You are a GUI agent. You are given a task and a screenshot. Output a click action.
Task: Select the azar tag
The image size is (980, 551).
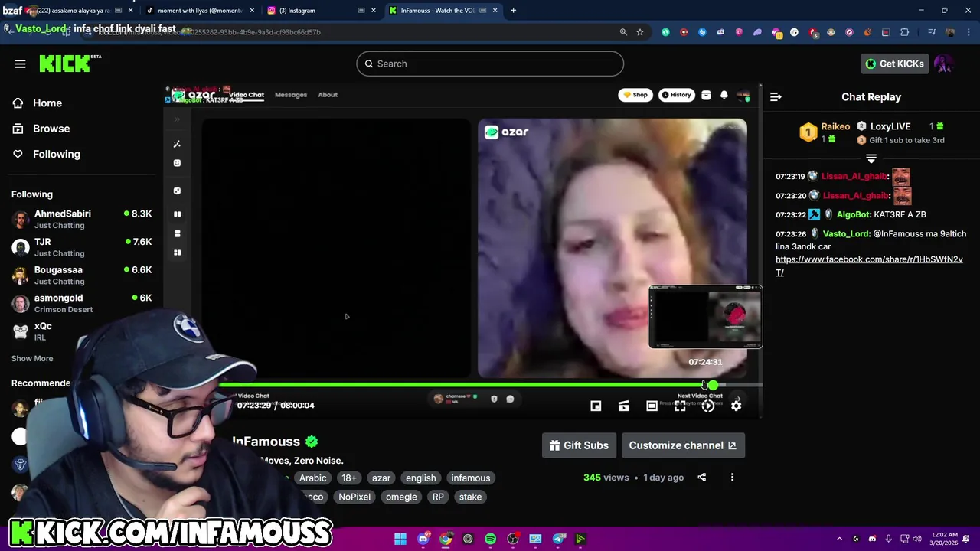[381, 478]
